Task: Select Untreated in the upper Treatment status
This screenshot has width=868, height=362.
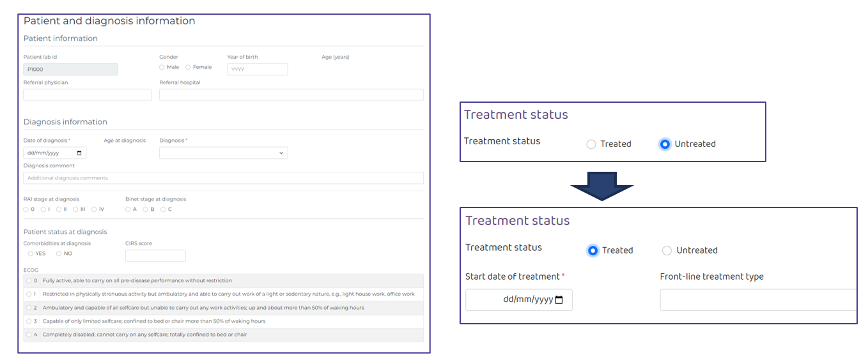Action: (x=665, y=144)
